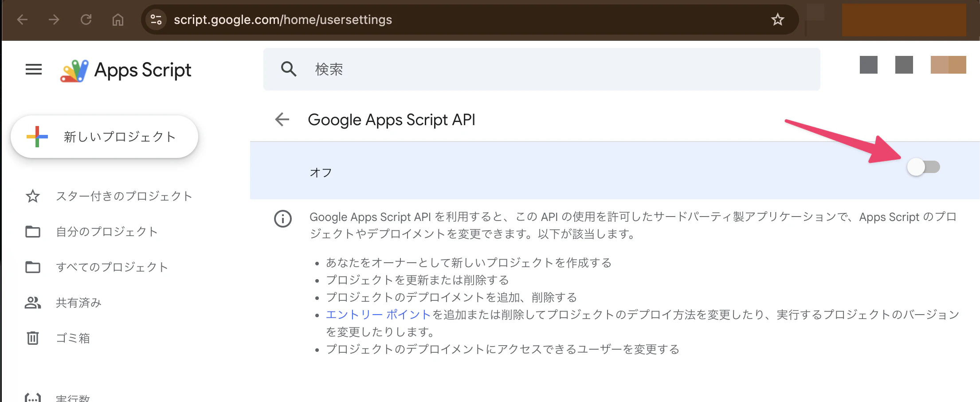This screenshot has width=980, height=402.
Task: Enable the Google Apps Script API toggle
Action: tap(924, 167)
